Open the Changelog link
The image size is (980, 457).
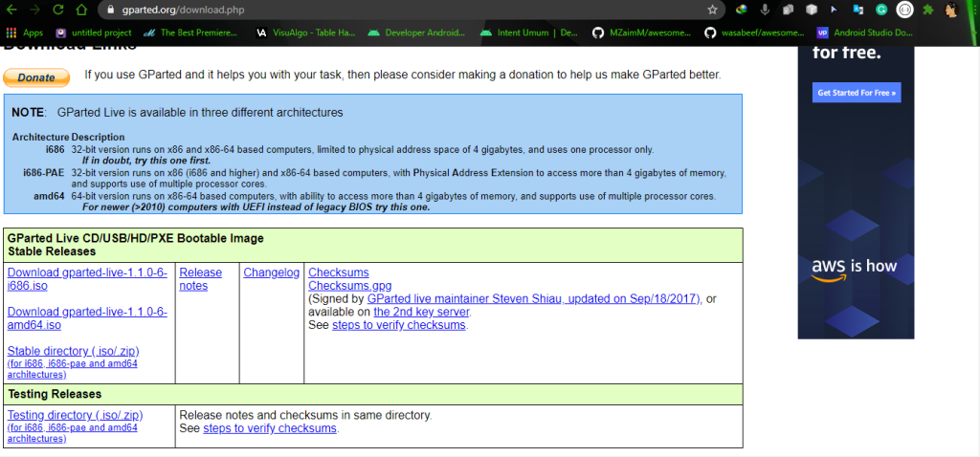pos(271,272)
